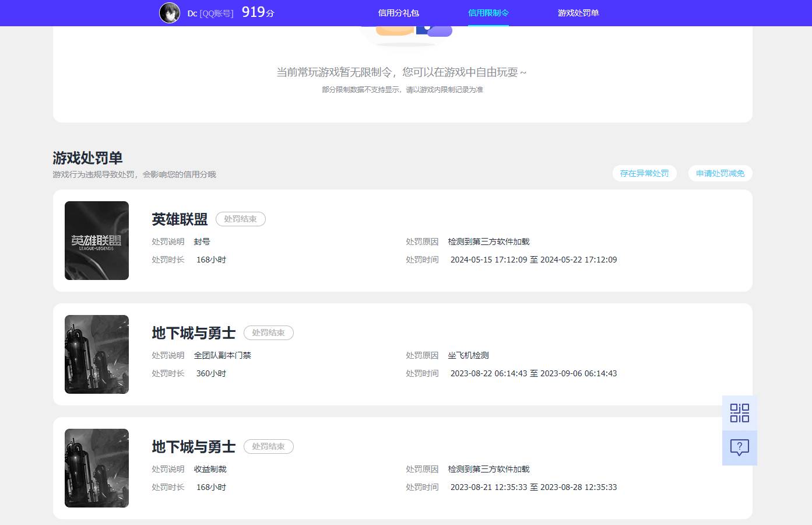Select the 处罚结束 badge next to 英雄联盟
The height and width of the screenshot is (525, 812).
(x=240, y=219)
